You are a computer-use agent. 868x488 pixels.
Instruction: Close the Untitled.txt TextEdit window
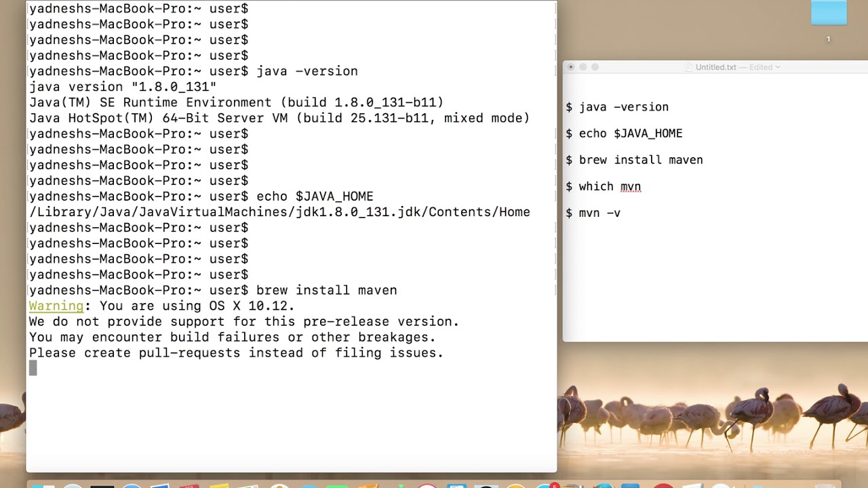571,67
